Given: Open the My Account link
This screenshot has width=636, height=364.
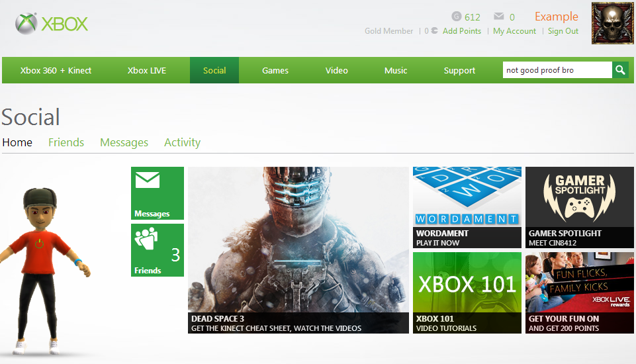Looking at the screenshot, I should pyautogui.click(x=514, y=31).
